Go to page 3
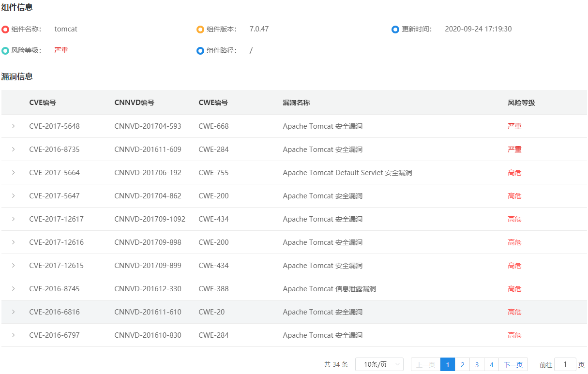The height and width of the screenshot is (374, 588). (x=477, y=364)
